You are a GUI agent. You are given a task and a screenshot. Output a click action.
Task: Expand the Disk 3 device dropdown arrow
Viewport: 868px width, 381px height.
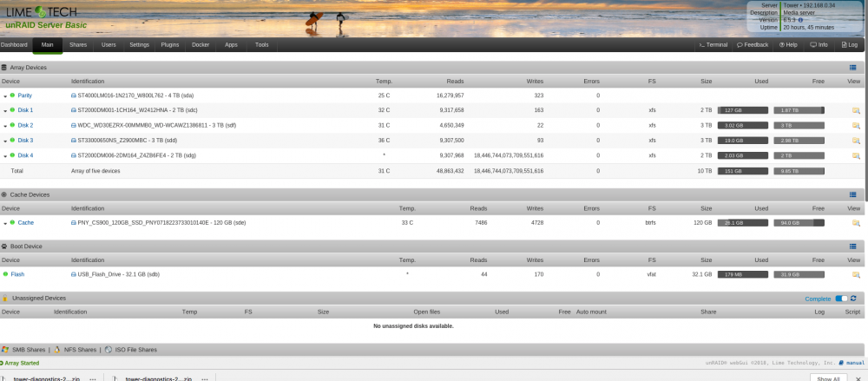(5, 141)
